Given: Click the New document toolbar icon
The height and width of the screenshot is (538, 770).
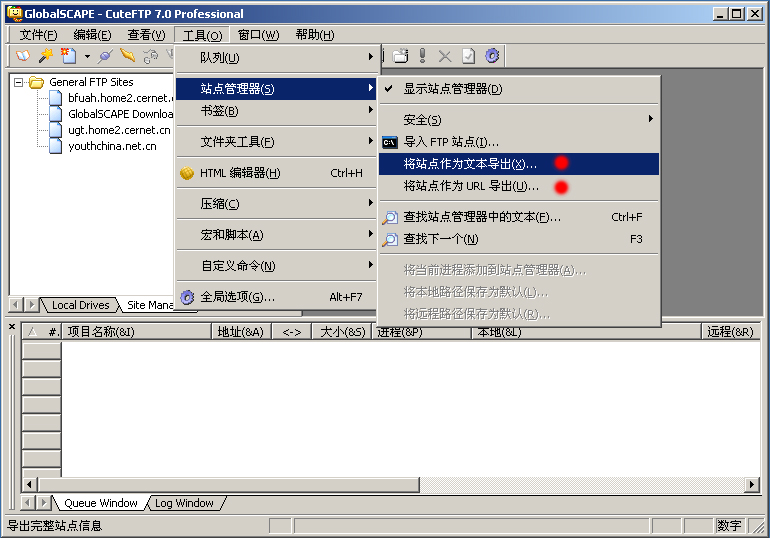Looking at the screenshot, I should [68, 56].
